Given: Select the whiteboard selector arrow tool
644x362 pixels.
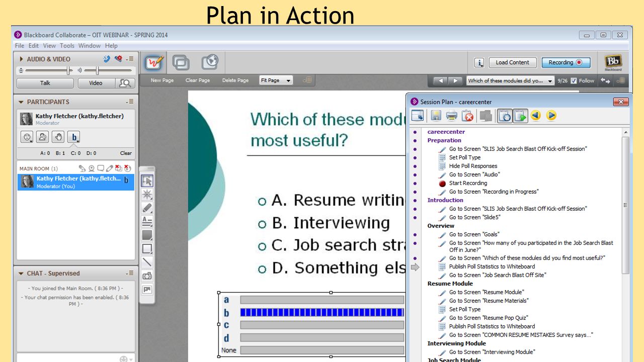Looking at the screenshot, I should pyautogui.click(x=147, y=181).
